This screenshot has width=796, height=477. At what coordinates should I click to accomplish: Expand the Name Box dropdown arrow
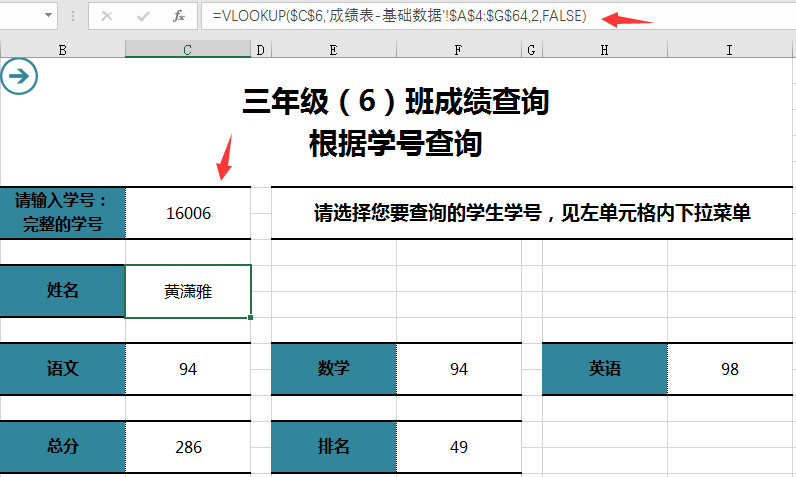pos(48,15)
